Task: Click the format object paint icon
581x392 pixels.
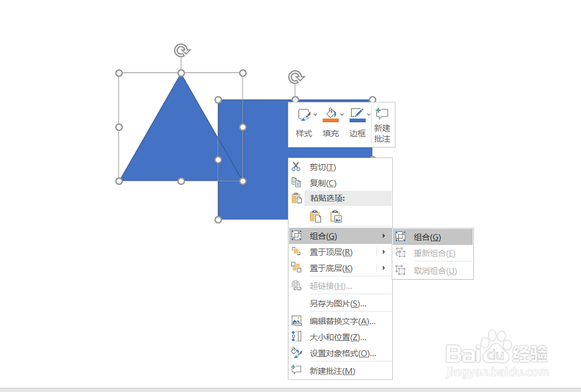Action: (296, 352)
